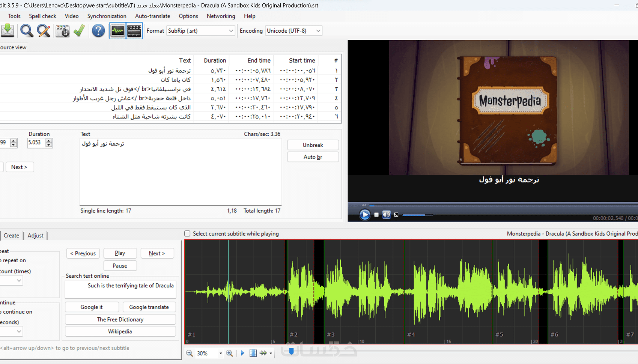Zoom out the waveform

tap(190, 353)
